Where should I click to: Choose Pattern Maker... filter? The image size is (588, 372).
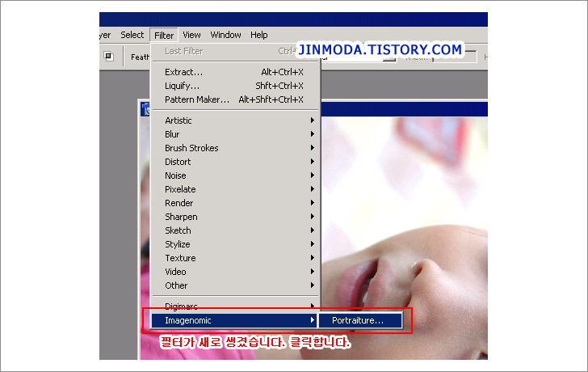coord(235,99)
